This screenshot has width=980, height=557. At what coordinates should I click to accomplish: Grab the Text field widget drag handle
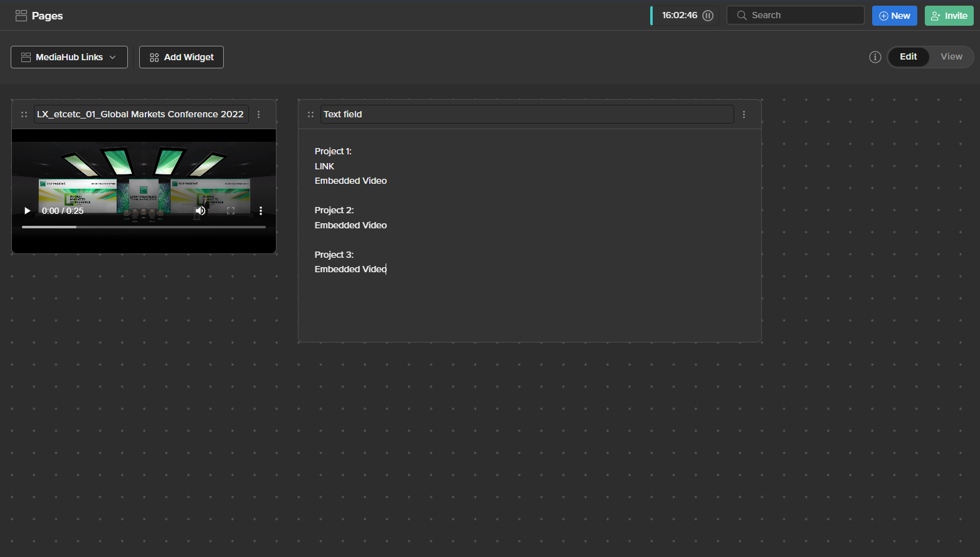[310, 114]
